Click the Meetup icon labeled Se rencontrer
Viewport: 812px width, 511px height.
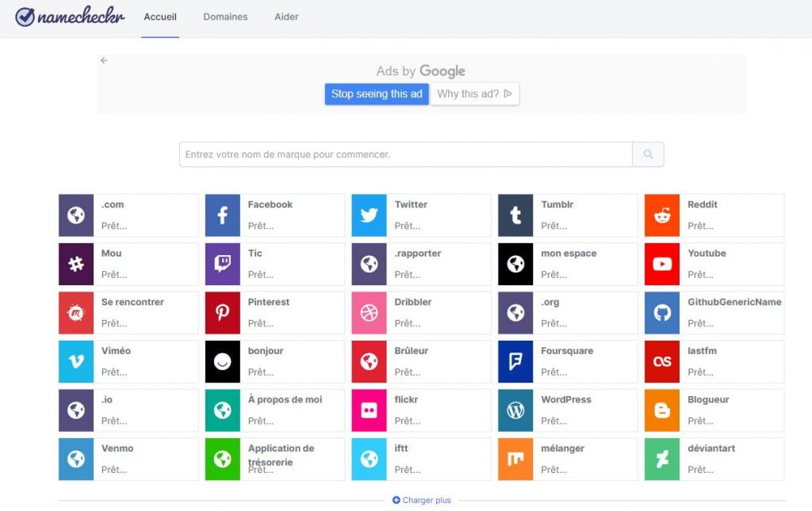tap(76, 313)
